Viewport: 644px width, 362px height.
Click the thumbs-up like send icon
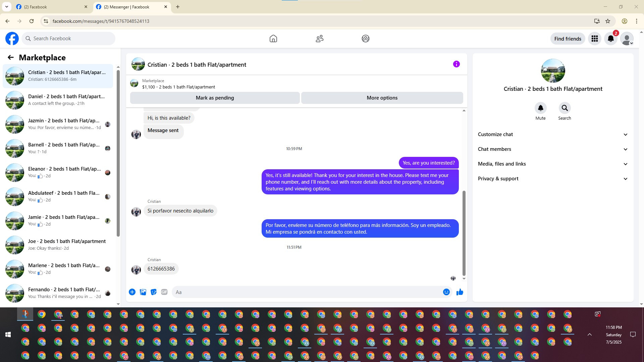460,292
